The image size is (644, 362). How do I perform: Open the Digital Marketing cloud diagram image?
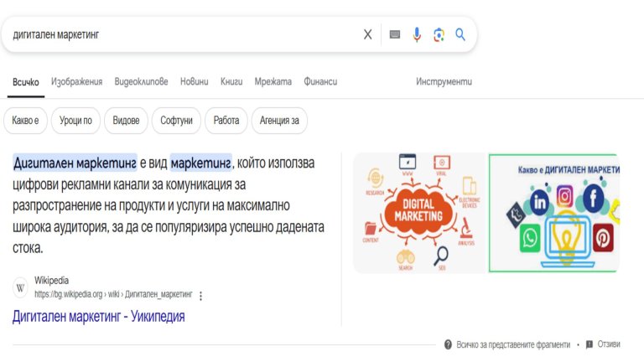point(418,213)
